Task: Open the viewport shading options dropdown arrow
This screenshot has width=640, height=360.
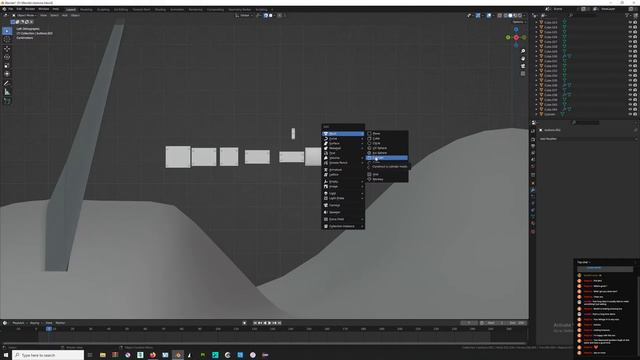Action: click(x=524, y=16)
